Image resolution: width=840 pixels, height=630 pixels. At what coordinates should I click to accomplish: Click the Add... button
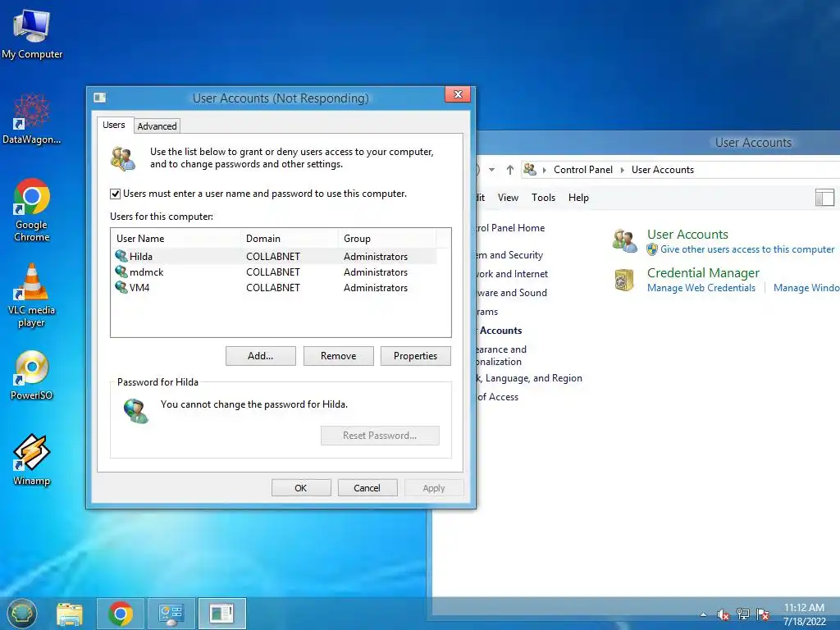pos(260,356)
